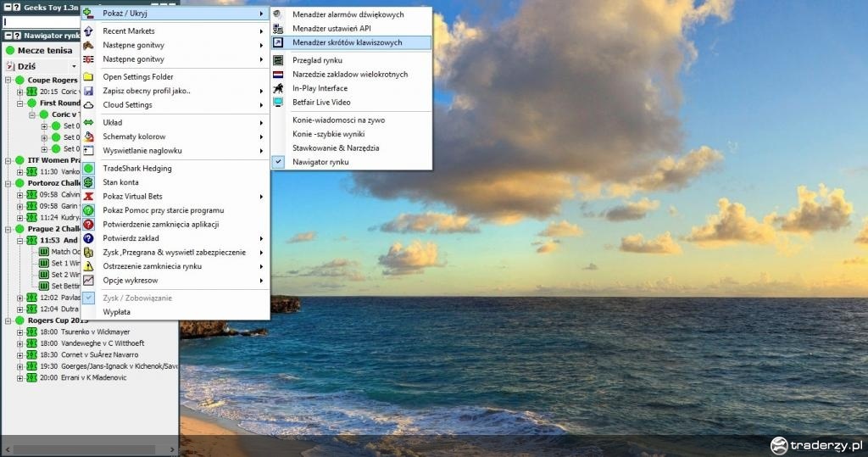
Task: Click the TradeShark Hedging green icon
Action: [88, 169]
